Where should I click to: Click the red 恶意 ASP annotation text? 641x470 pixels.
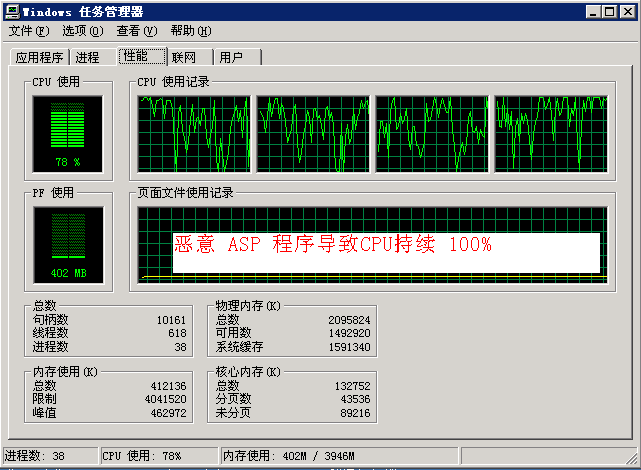[x=333, y=245]
